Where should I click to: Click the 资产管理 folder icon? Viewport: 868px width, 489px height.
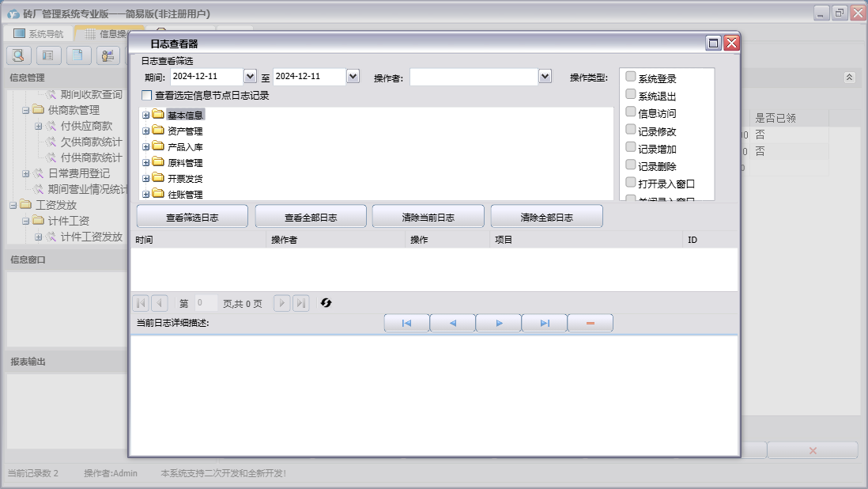coord(158,131)
